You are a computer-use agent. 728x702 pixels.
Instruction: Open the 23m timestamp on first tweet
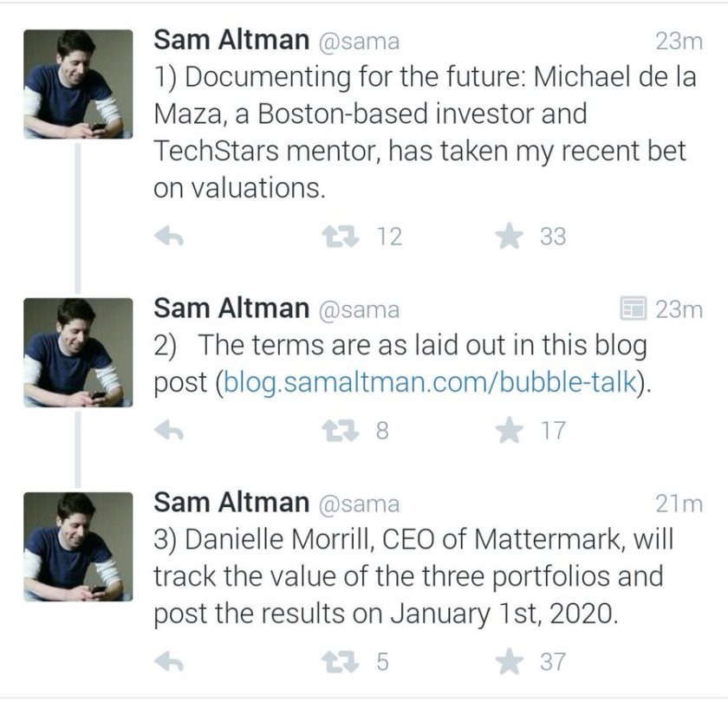[x=679, y=42]
